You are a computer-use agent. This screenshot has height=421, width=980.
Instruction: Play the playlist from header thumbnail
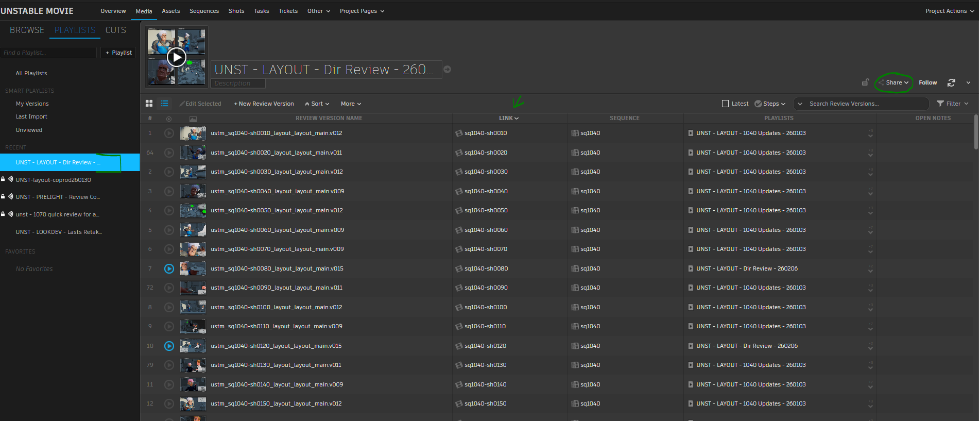pyautogui.click(x=177, y=57)
